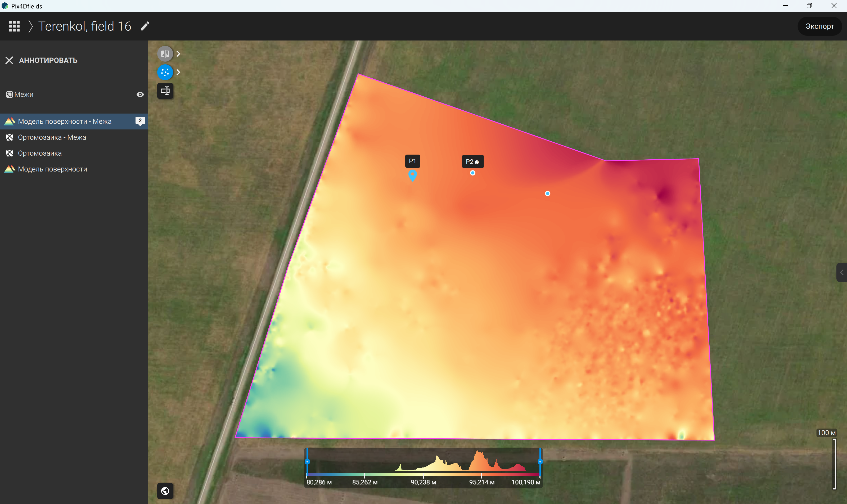Viewport: 847px width, 504px height.
Task: Click the histogram minimum range handle
Action: 307,462
